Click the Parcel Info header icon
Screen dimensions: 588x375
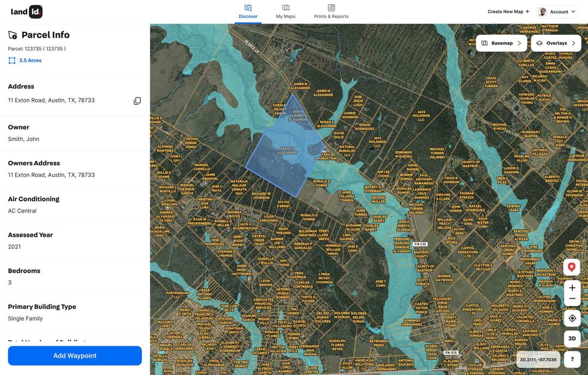click(x=12, y=34)
